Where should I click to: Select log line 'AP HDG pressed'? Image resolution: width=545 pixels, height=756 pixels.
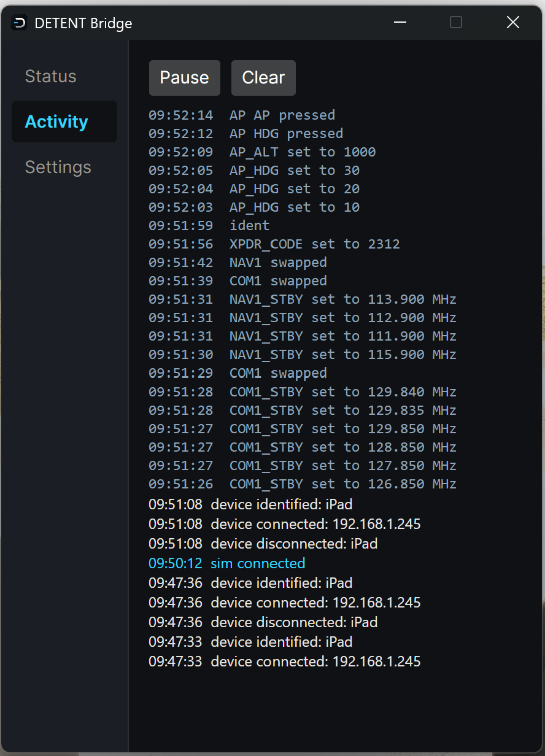tap(245, 133)
